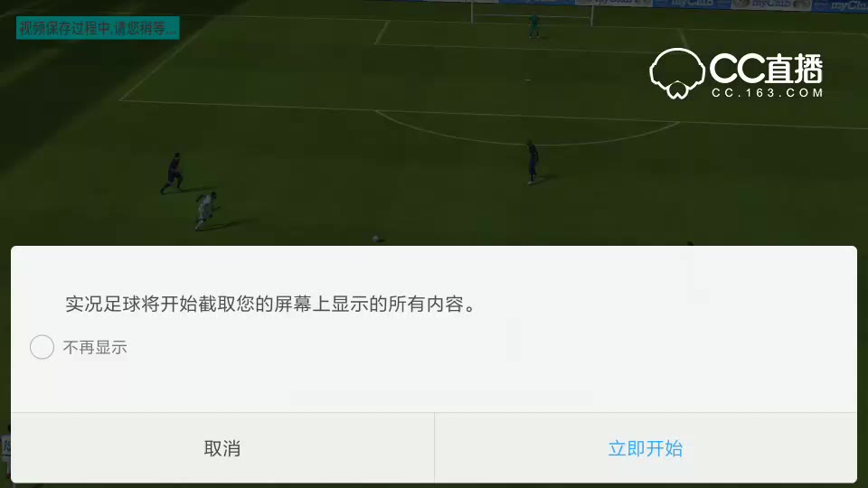Click the divider between 取消 and 立即开始
Screen dimensions: 868x488
435,448
